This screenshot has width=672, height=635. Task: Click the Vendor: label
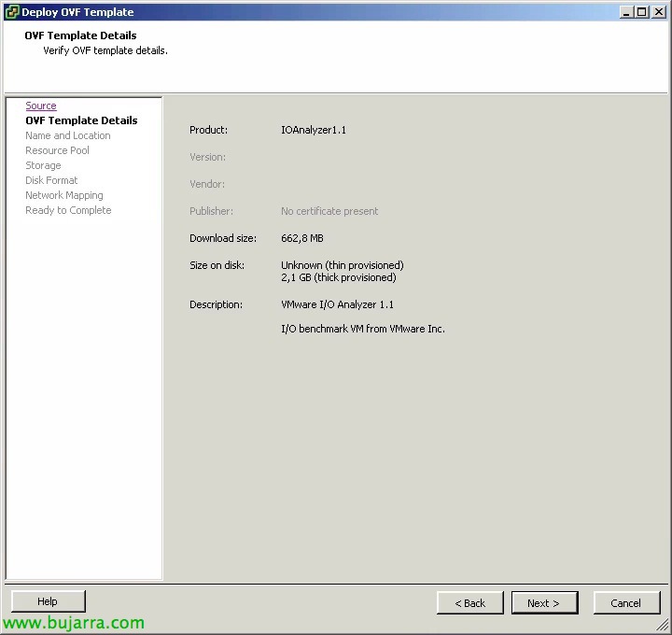tap(207, 184)
